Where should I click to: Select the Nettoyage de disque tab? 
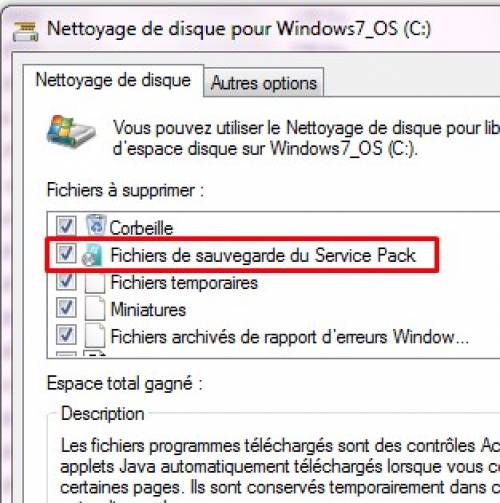113,80
